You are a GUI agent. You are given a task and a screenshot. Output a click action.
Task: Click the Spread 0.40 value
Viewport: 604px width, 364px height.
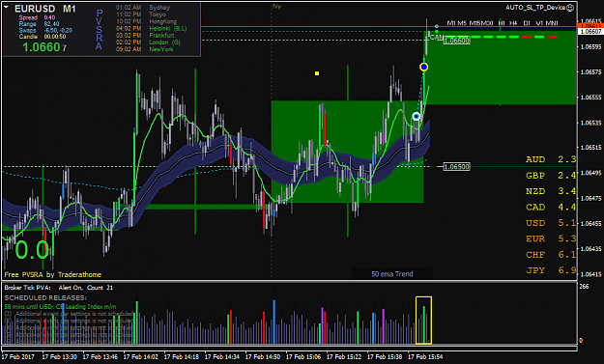click(x=49, y=17)
